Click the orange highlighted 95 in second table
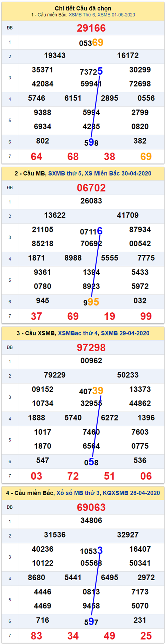 click(x=93, y=302)
